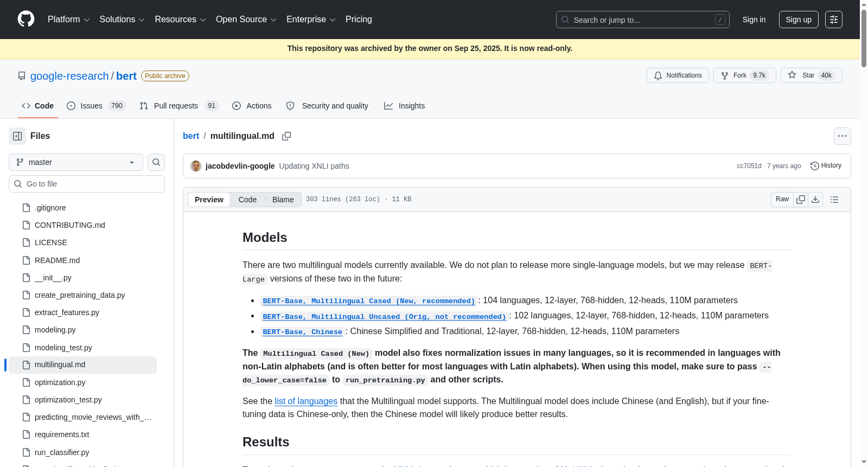
Task: Expand the Open Source menu
Action: (x=246, y=20)
